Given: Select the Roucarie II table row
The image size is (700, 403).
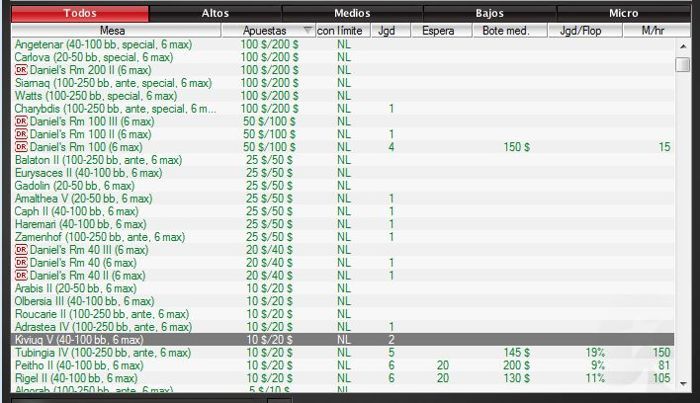Looking at the screenshot, I should [343, 314].
